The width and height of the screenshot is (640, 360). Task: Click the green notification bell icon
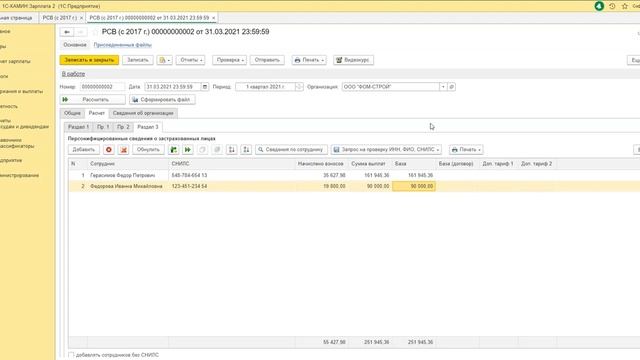tap(599, 6)
